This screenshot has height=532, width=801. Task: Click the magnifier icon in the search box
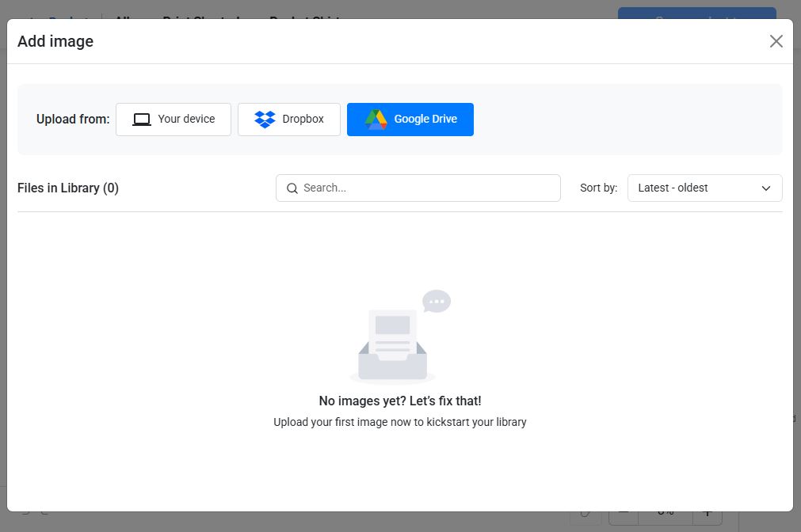(292, 188)
